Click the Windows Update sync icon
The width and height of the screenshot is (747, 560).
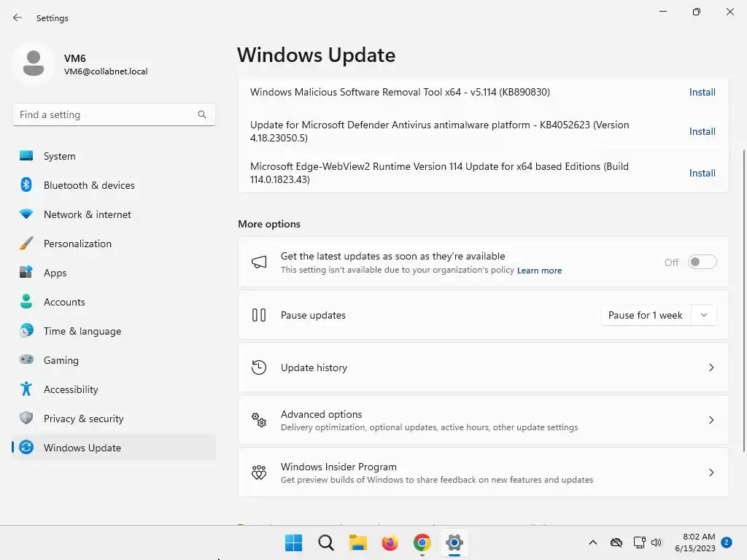[x=26, y=447]
